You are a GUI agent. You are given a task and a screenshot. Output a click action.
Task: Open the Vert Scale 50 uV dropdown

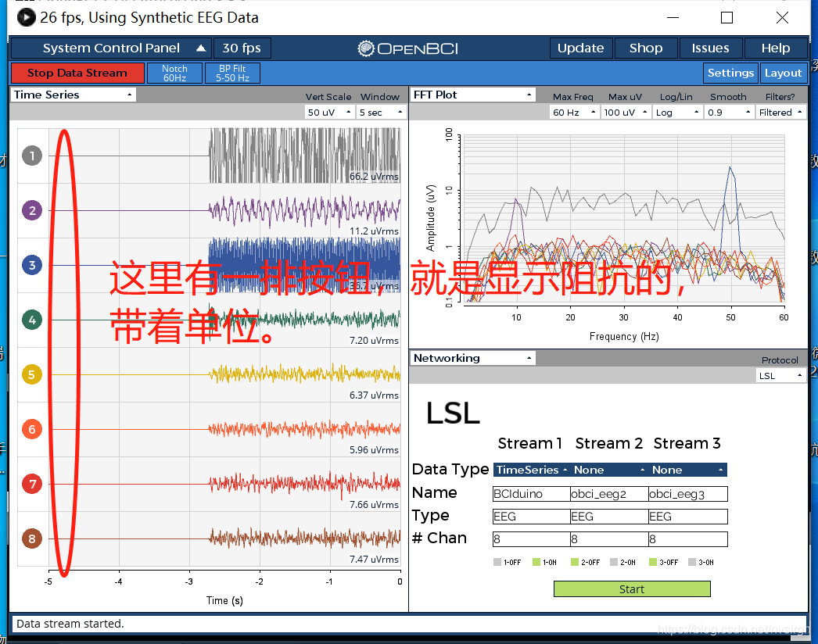[329, 113]
